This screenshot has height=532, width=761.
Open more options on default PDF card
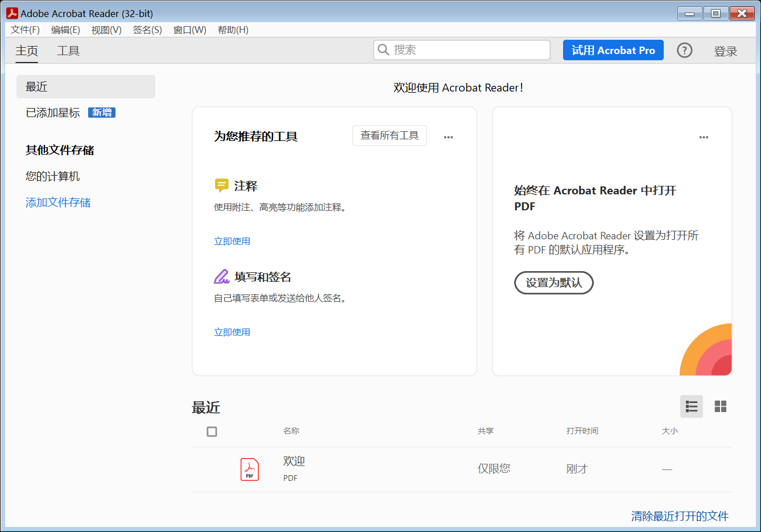(704, 137)
